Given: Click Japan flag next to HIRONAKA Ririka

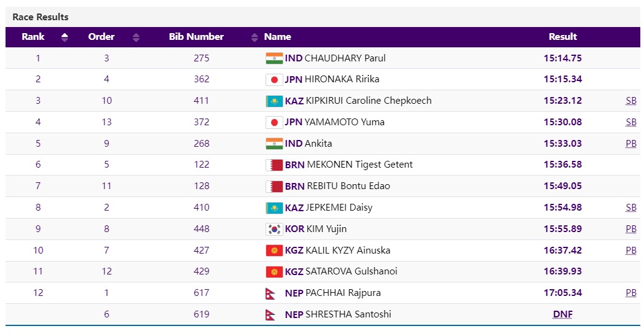Looking at the screenshot, I should point(274,79).
